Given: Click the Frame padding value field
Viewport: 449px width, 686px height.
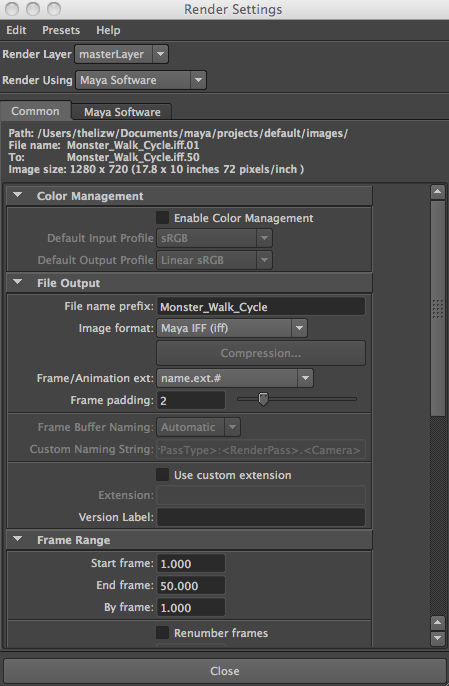Looking at the screenshot, I should [191, 400].
